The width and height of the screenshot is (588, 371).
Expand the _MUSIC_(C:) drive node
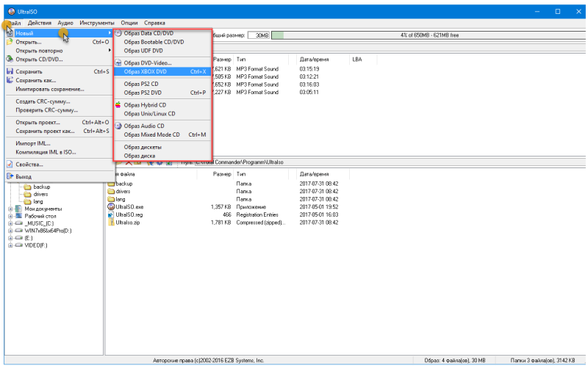click(10, 223)
